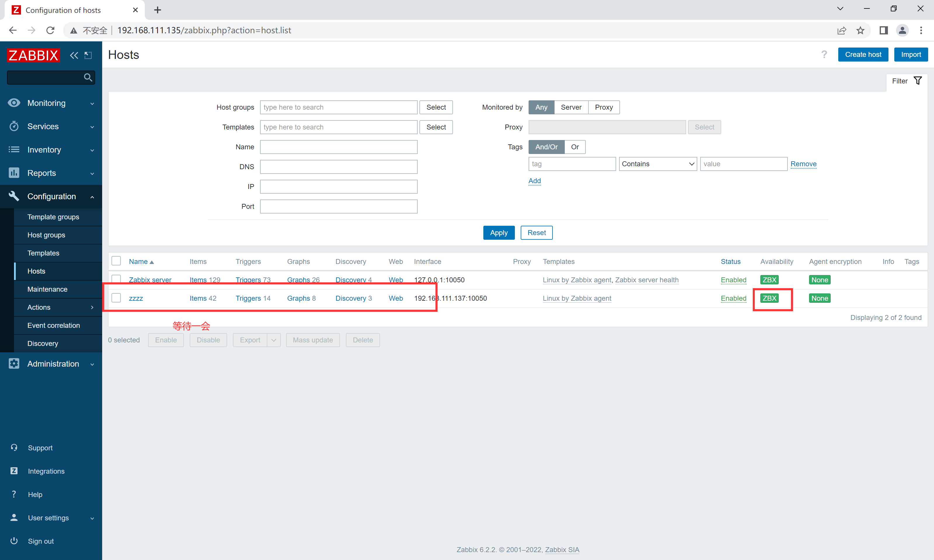
Task: Click the sidebar search magnifier icon
Action: 88,77
